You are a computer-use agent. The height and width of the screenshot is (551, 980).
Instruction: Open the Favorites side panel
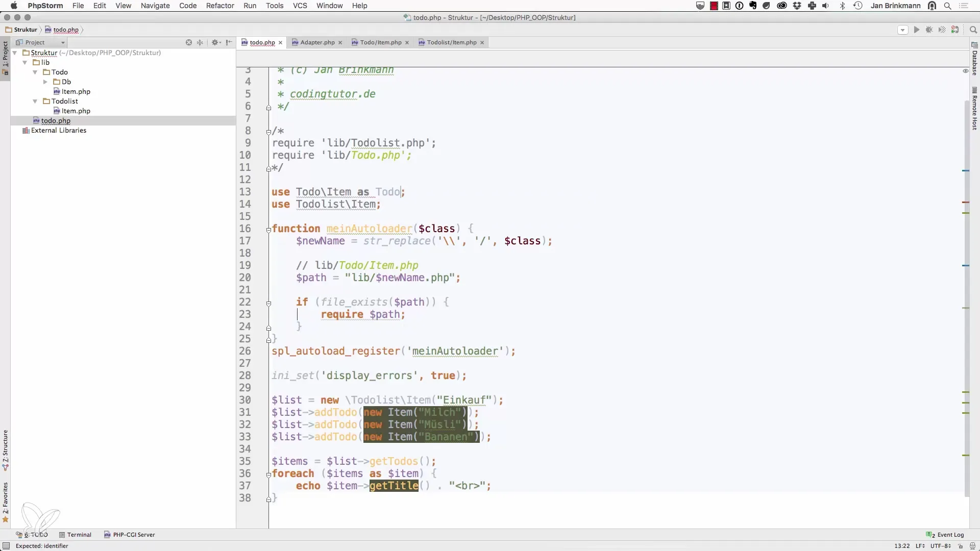(x=5, y=503)
